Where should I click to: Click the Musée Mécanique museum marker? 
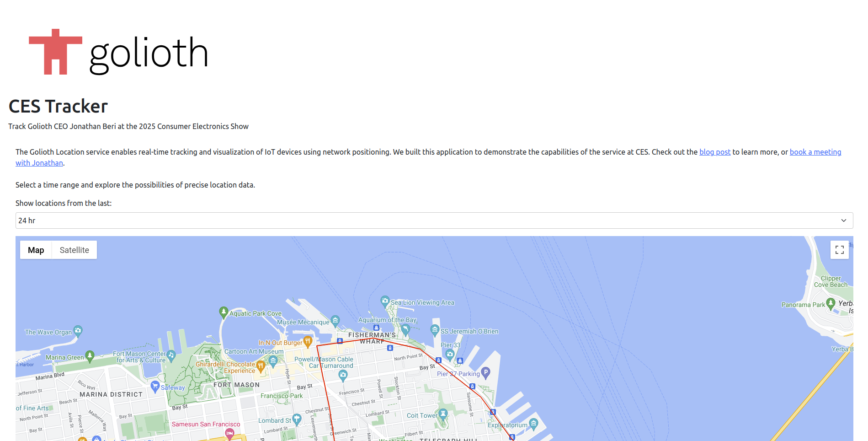pyautogui.click(x=335, y=321)
